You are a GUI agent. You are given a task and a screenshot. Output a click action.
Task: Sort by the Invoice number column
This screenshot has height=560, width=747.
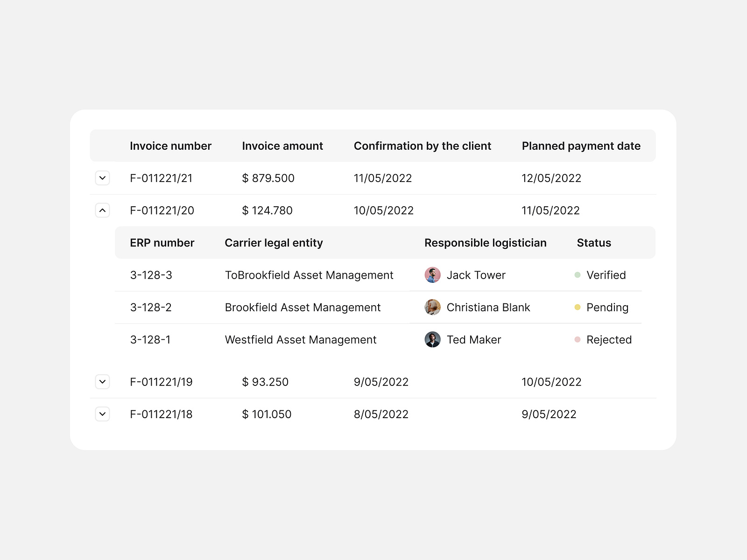(170, 146)
